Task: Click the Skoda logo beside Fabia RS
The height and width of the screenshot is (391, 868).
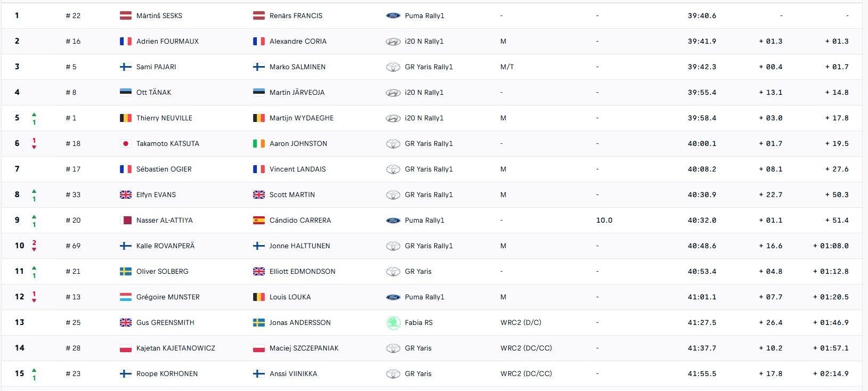Action: 393,322
